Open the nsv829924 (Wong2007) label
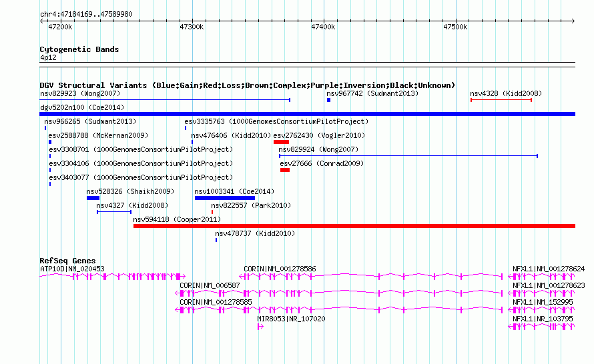 click(318, 149)
